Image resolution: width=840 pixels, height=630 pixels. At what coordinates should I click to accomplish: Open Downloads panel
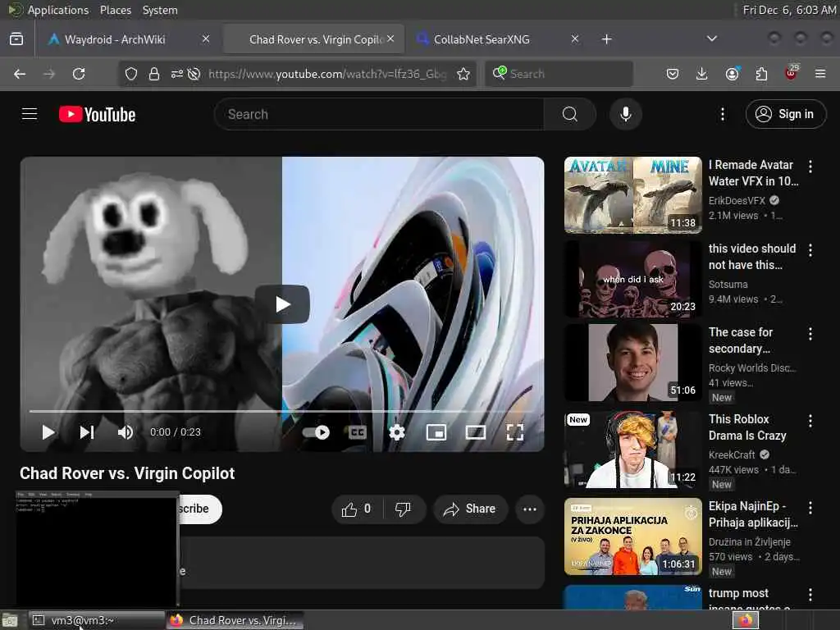[702, 74]
